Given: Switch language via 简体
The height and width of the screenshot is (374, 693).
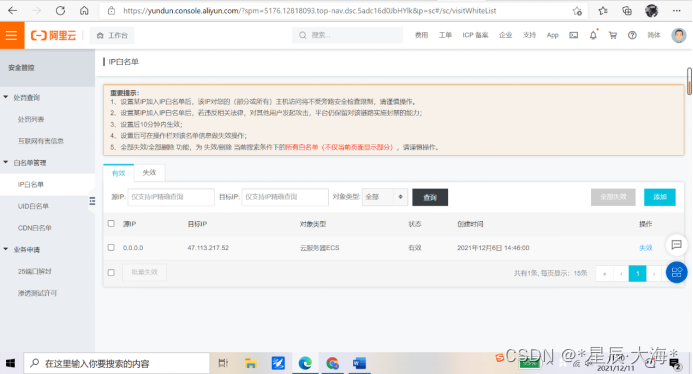Looking at the screenshot, I should (x=654, y=35).
